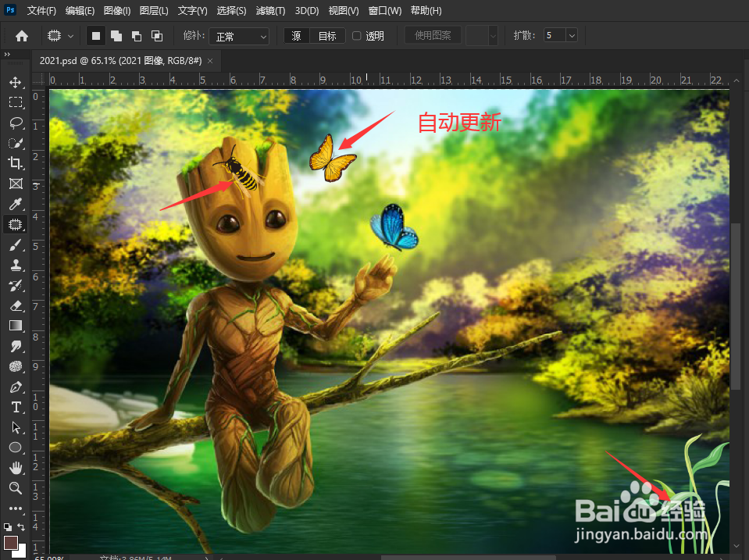Enable the 透明 checkbox
Image resolution: width=749 pixels, height=560 pixels.
(x=356, y=36)
